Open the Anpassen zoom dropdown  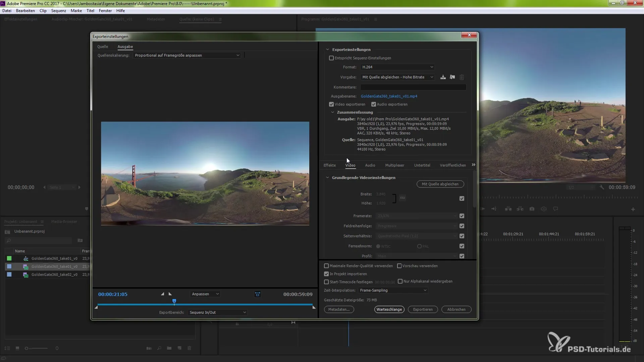coord(205,294)
